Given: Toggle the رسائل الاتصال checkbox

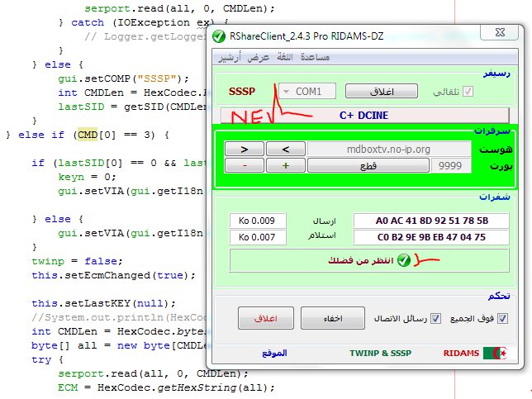Looking at the screenshot, I should (435, 319).
